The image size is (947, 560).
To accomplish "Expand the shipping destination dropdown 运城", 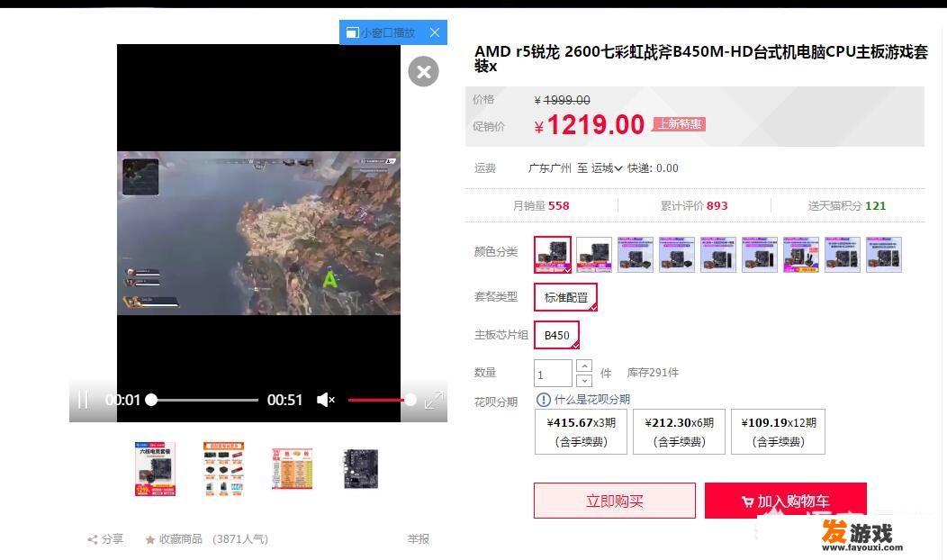I will click(607, 168).
